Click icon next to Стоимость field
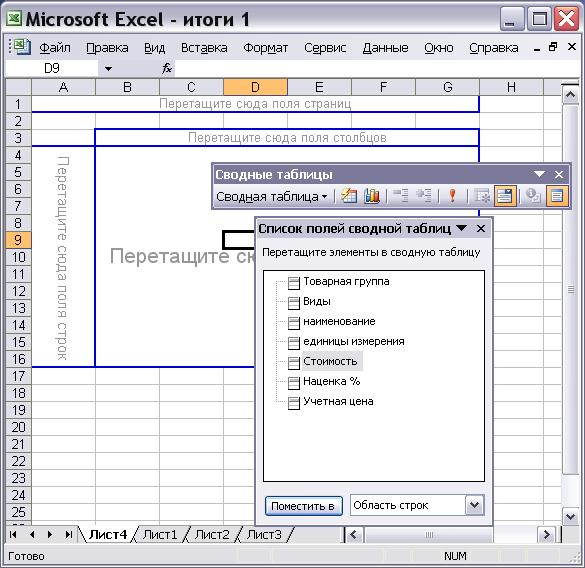 294,363
